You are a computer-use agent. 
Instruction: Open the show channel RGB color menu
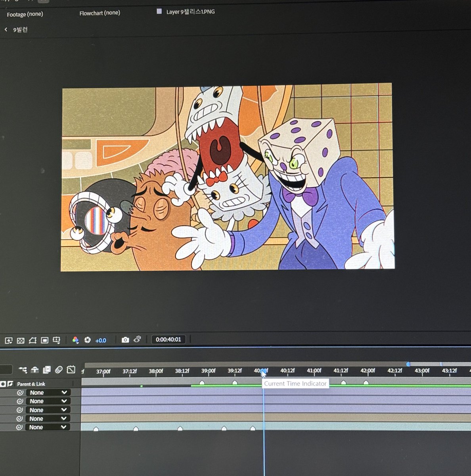(x=76, y=340)
